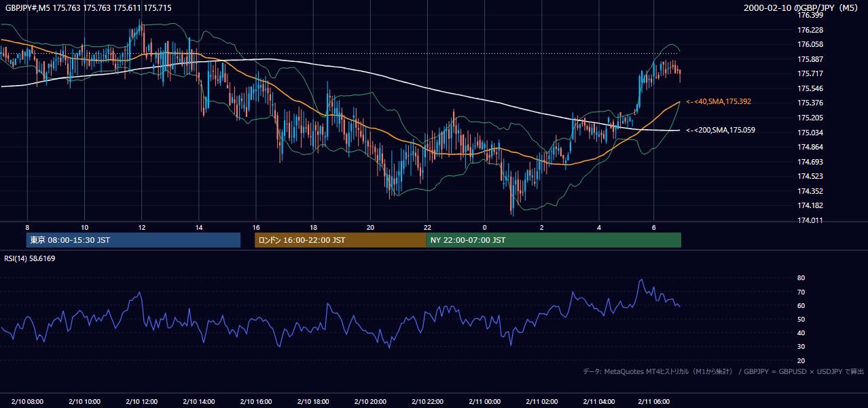Click the RSI scale value 40
The width and height of the screenshot is (868, 408).
coord(801,333)
